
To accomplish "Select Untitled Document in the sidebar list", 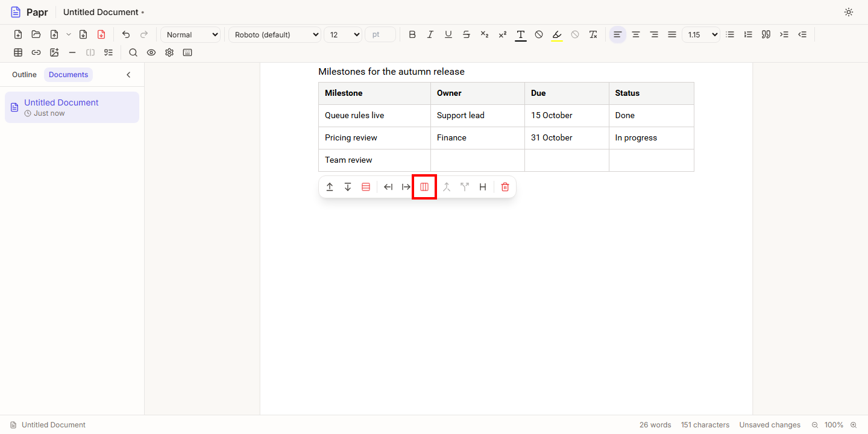I will tap(72, 107).
